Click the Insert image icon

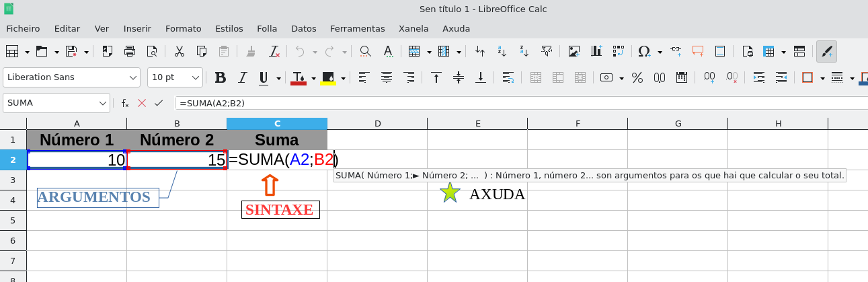[574, 51]
